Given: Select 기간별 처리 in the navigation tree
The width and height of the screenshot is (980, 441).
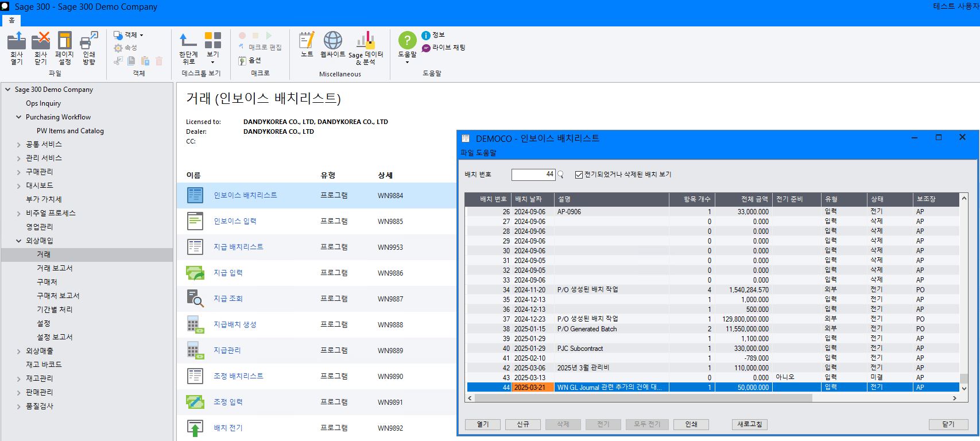Looking at the screenshot, I should (x=55, y=310).
